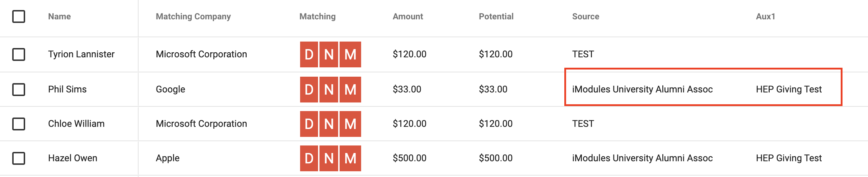Click the D badge for Tyrion Lannister
868x177 pixels.
tap(309, 54)
